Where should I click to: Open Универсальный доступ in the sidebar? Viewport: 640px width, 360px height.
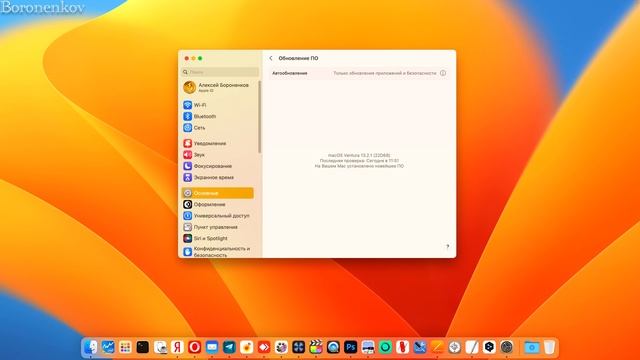coord(218,216)
